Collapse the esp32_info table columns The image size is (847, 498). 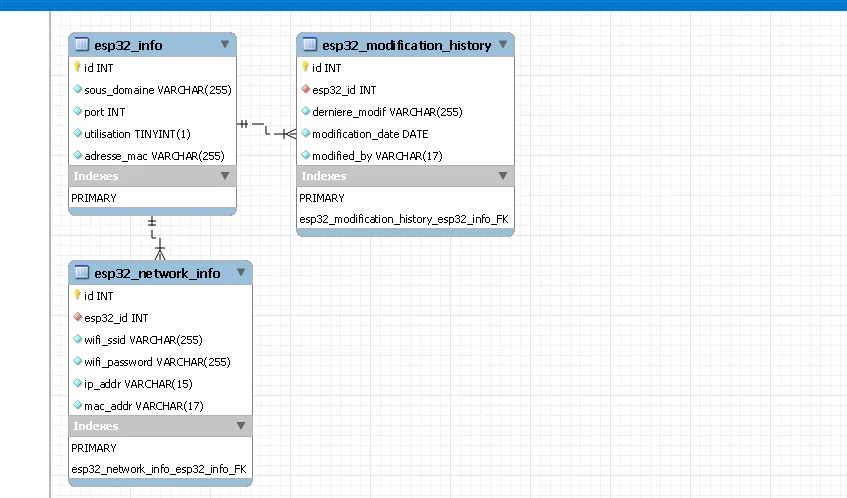point(225,44)
